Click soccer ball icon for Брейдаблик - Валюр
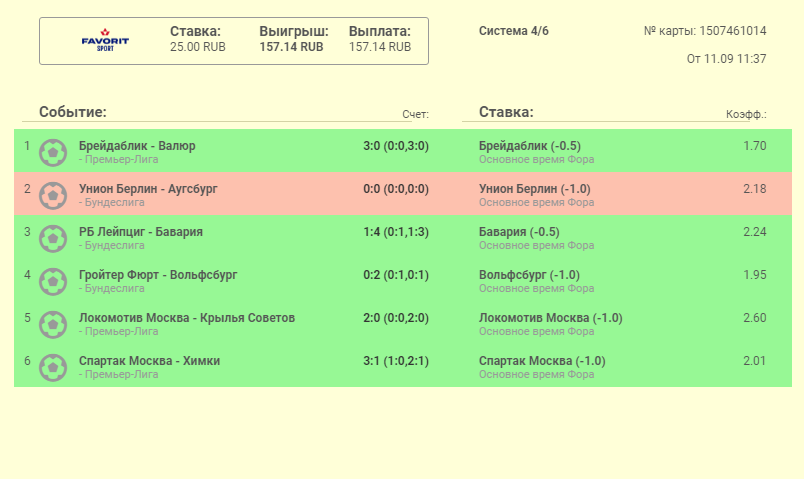 point(53,153)
